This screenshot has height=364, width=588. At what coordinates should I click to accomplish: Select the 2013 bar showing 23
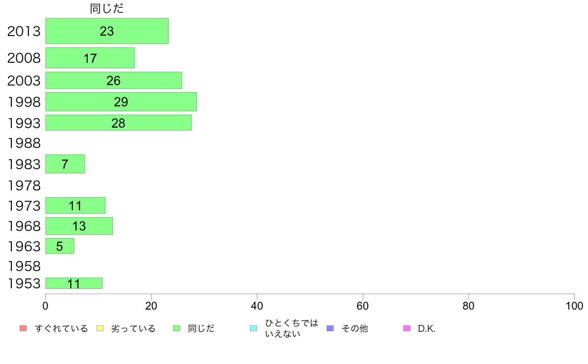pos(107,31)
